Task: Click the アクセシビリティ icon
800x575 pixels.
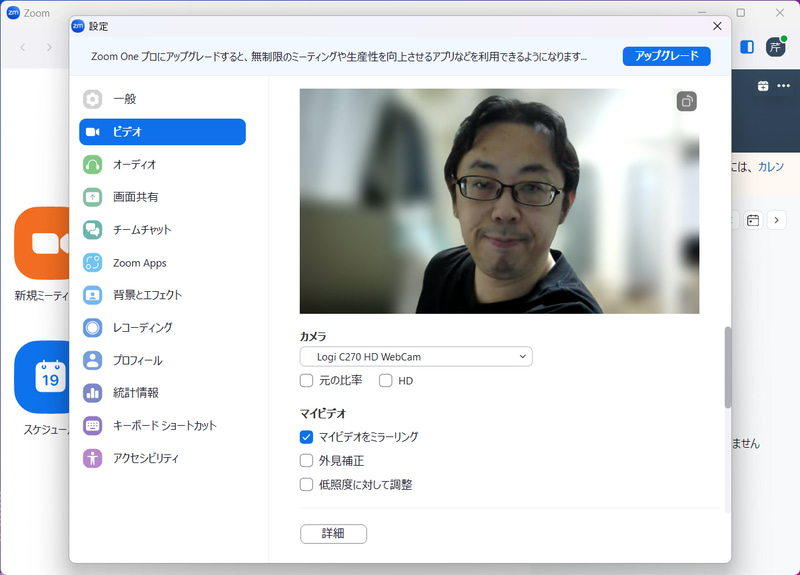Action: pos(92,458)
